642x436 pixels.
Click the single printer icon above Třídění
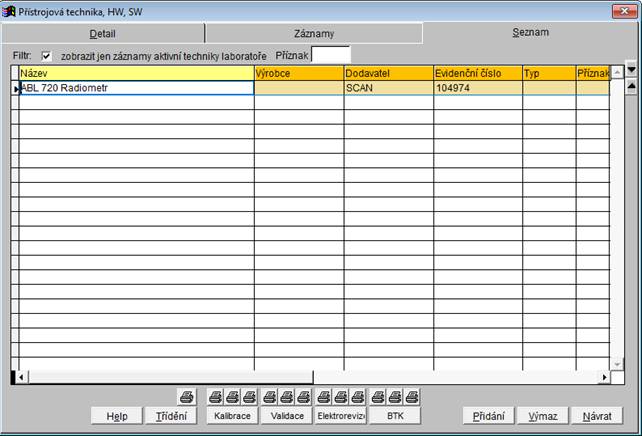tap(187, 397)
